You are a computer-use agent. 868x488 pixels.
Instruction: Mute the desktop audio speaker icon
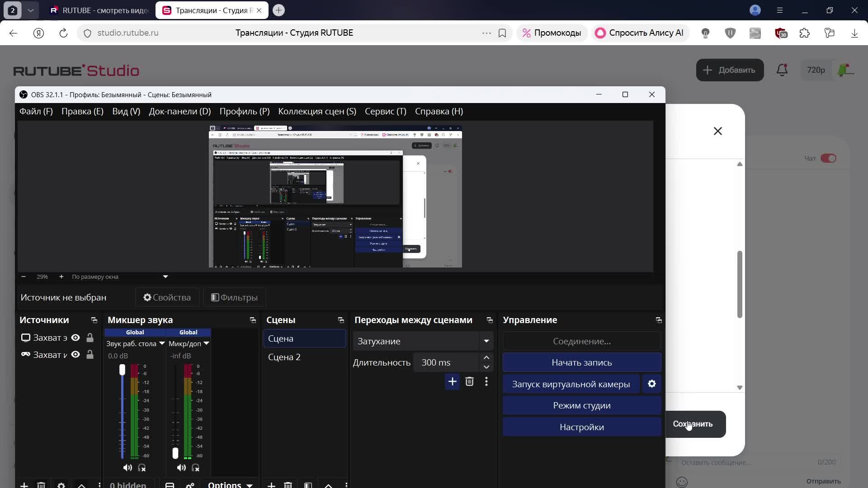tap(127, 468)
